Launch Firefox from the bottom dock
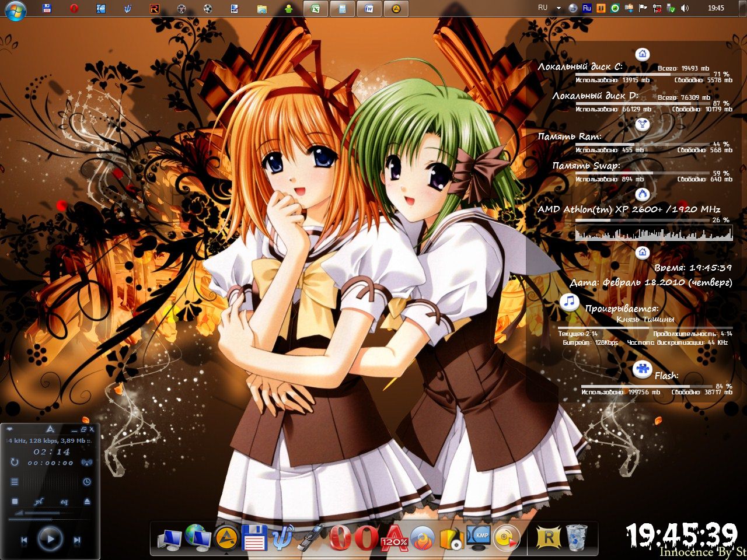This screenshot has height=560, width=747. click(x=423, y=538)
